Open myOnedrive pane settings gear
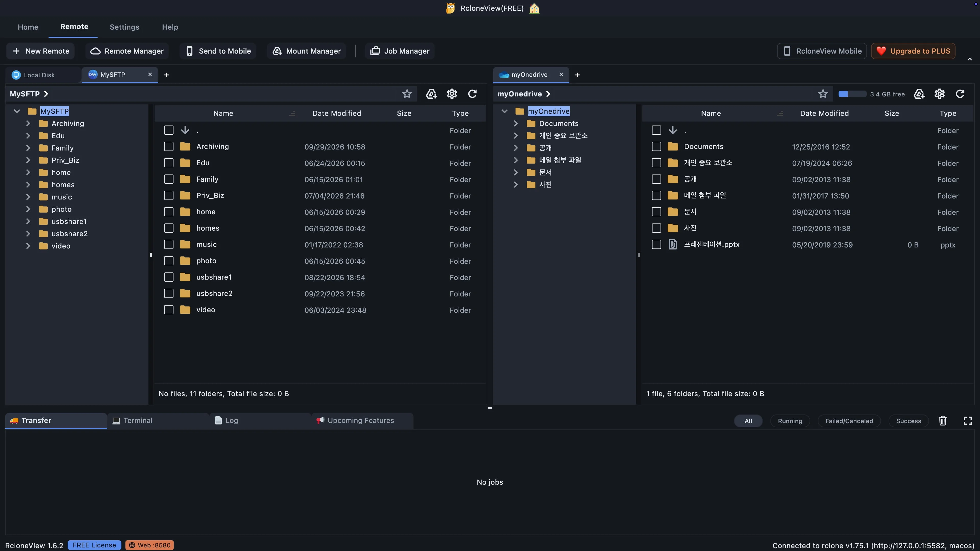980x551 pixels. pyautogui.click(x=939, y=94)
